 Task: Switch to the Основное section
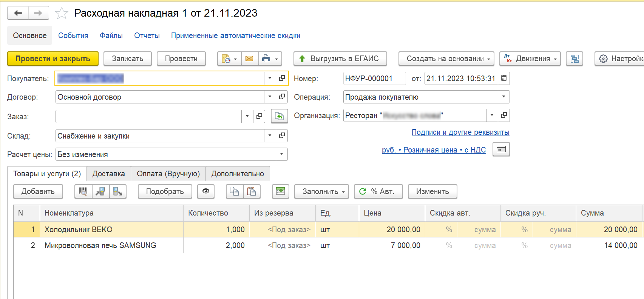[30, 35]
